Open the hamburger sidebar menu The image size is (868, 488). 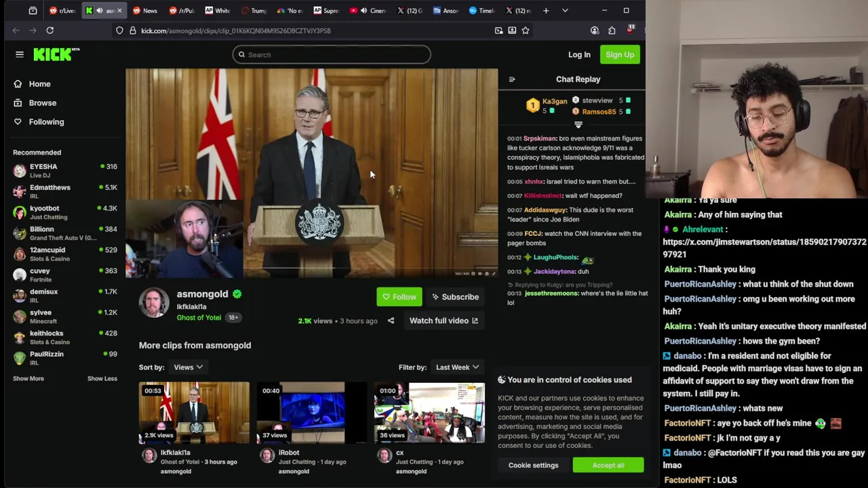[20, 54]
